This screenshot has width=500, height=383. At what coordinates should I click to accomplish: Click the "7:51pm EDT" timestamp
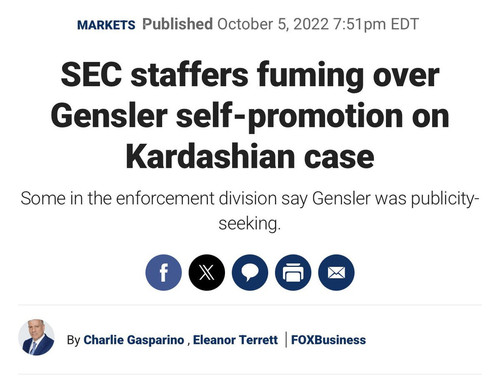(x=376, y=24)
